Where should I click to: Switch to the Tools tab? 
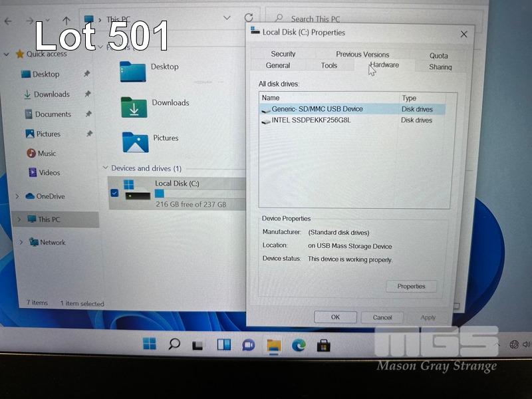(x=329, y=66)
